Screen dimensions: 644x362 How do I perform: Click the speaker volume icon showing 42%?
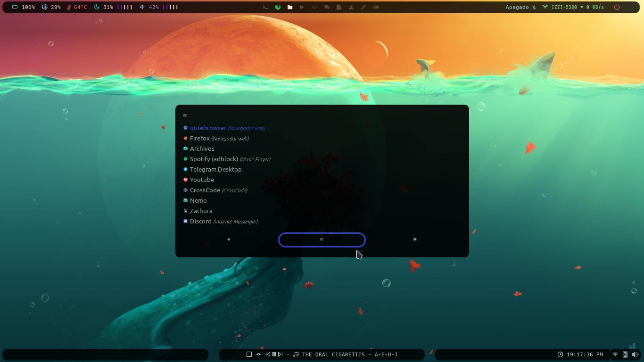[142, 7]
